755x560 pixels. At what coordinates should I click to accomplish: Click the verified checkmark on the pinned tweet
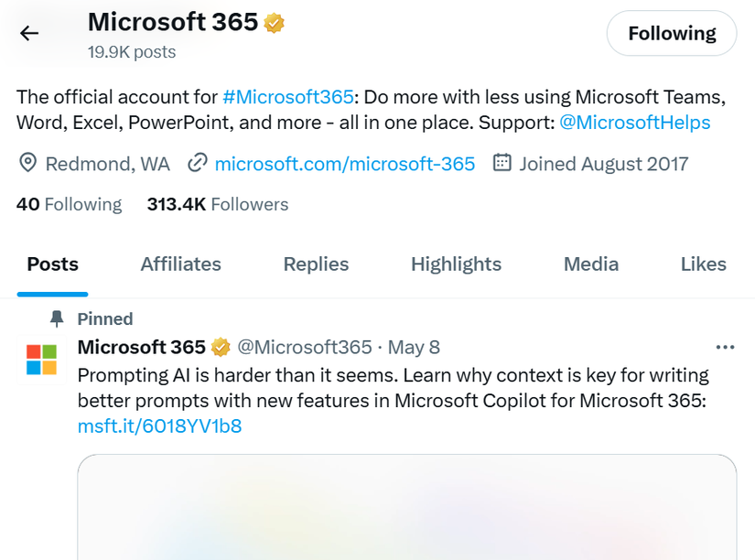[221, 347]
